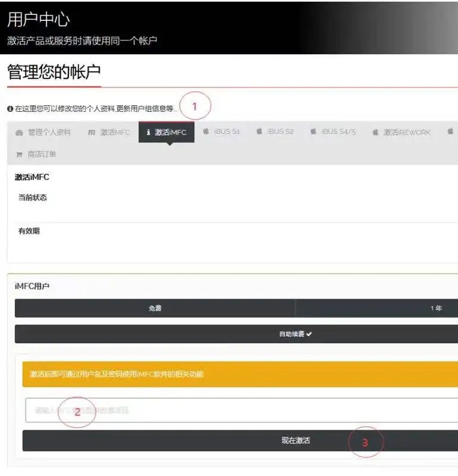
Task: Click the 当前状态 label
Action: point(33,198)
